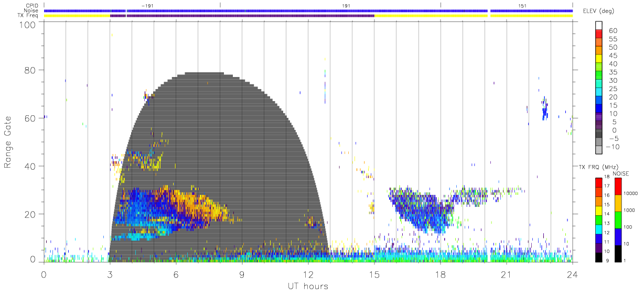The height and width of the screenshot is (297, 644).
Task: Click the blue Noise strip above the plot
Action: pyautogui.click(x=308, y=10)
